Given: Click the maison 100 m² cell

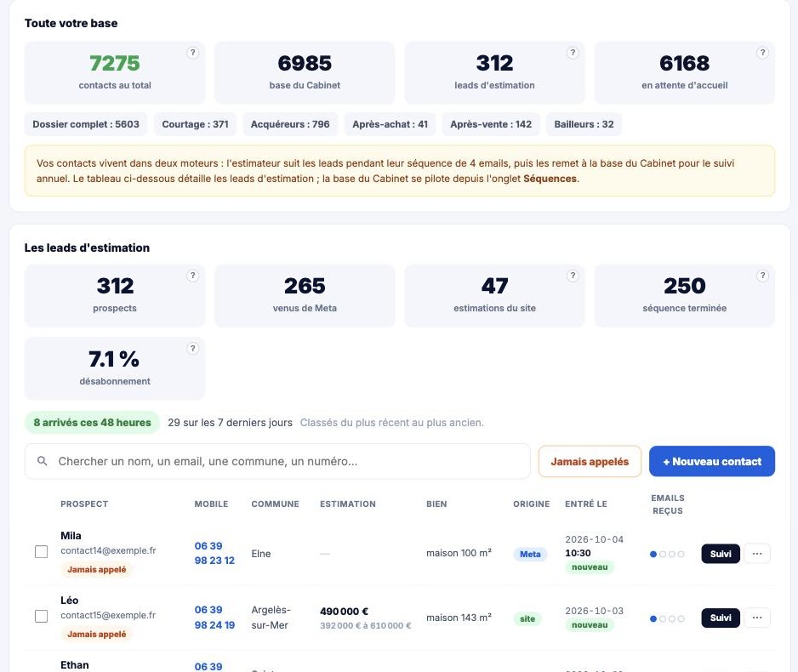Looking at the screenshot, I should (459, 552).
